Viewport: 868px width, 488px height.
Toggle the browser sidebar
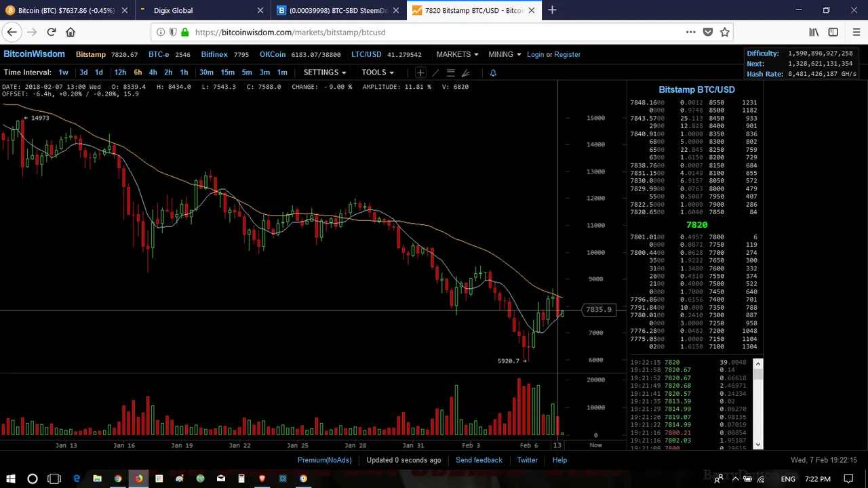pos(833,32)
